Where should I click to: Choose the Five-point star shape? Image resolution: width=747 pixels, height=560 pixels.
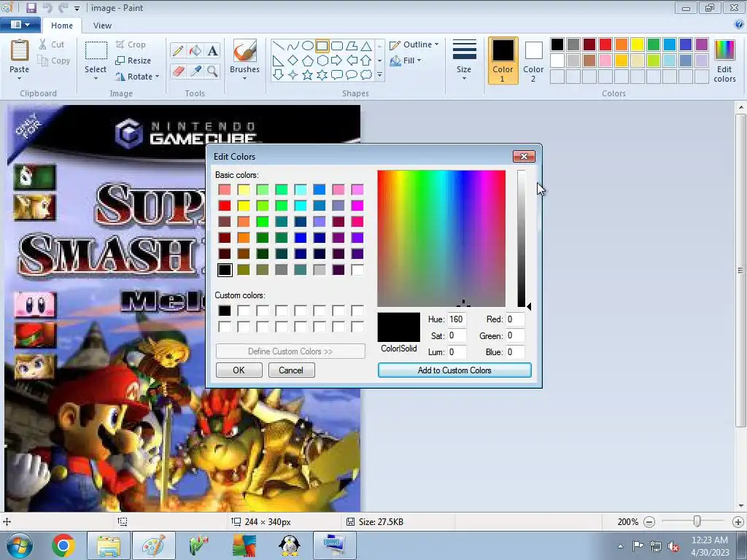(x=308, y=75)
